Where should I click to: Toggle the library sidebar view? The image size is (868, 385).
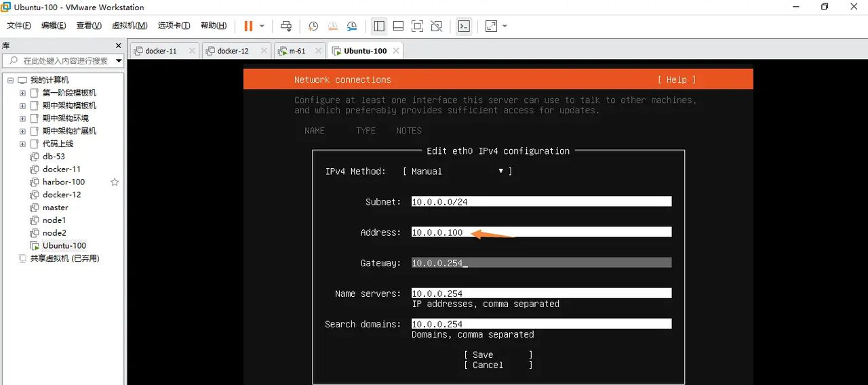click(379, 26)
